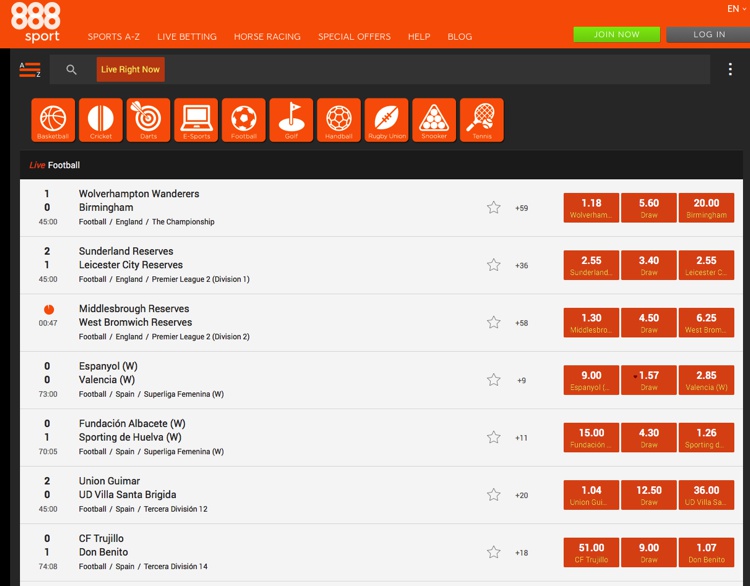Bet on Union Gui. at 1.04

click(591, 495)
